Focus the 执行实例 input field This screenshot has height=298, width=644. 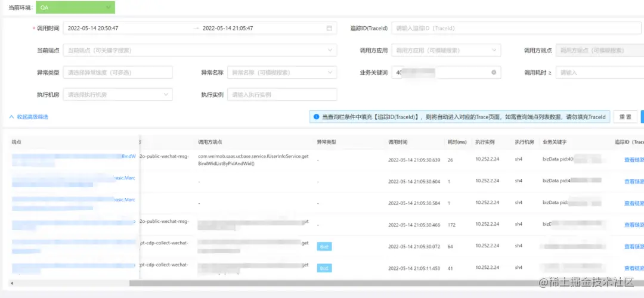tap(282, 94)
